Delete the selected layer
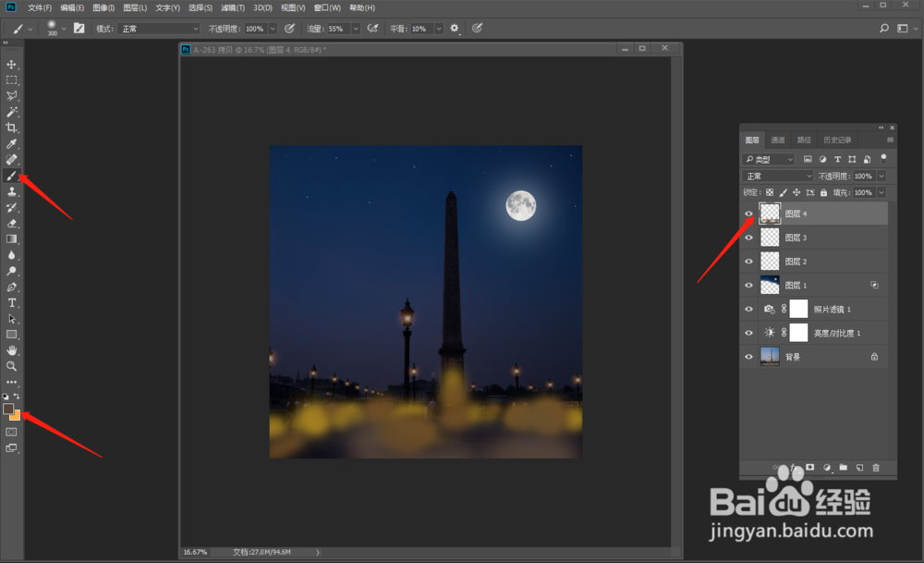 pyautogui.click(x=876, y=468)
